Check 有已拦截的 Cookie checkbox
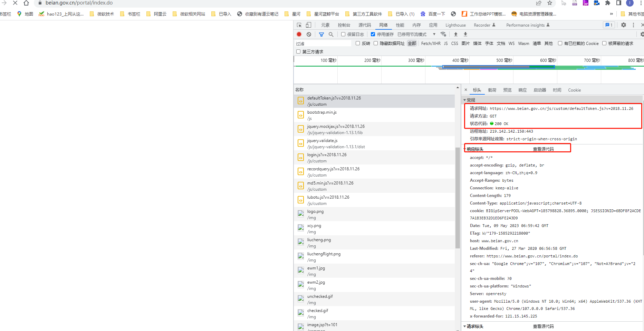Viewport: 644px width, 331px height. [x=560, y=43]
